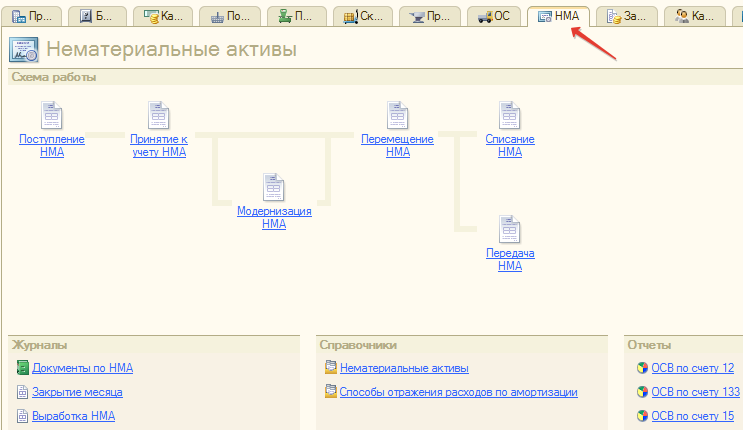The image size is (743, 430).
Task: Switch to the ОС tab
Action: (496, 17)
